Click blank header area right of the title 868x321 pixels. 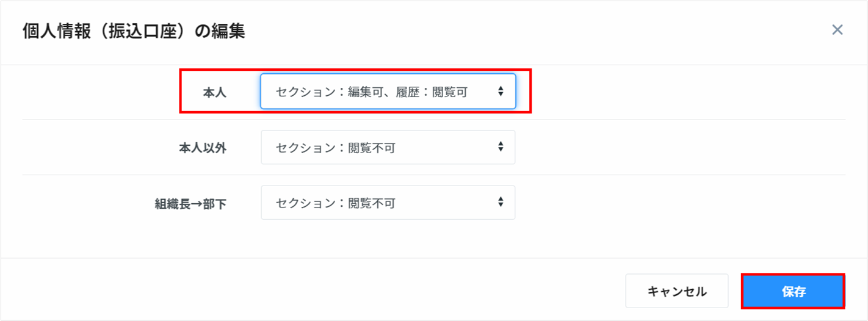pyautogui.click(x=519, y=31)
